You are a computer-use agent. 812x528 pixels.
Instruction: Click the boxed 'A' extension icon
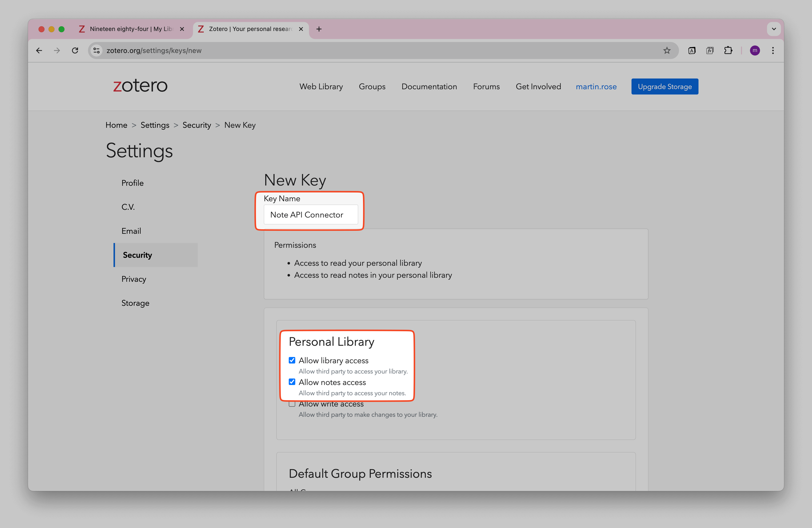tap(692, 50)
